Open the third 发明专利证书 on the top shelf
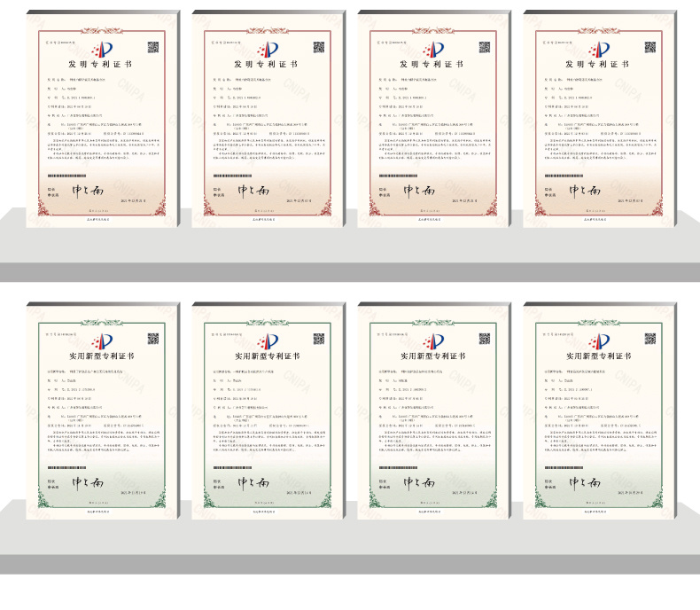Image resolution: width=700 pixels, height=610 pixels. click(x=434, y=119)
